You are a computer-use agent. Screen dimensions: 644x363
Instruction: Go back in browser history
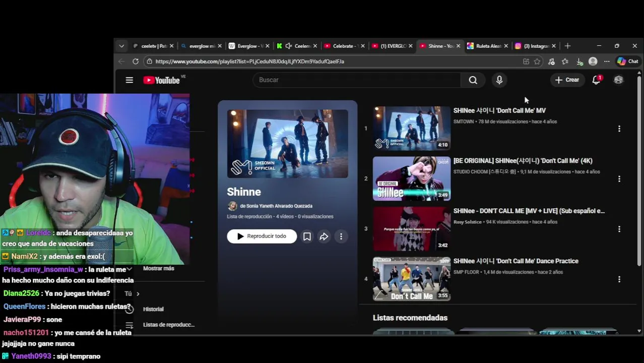(121, 61)
